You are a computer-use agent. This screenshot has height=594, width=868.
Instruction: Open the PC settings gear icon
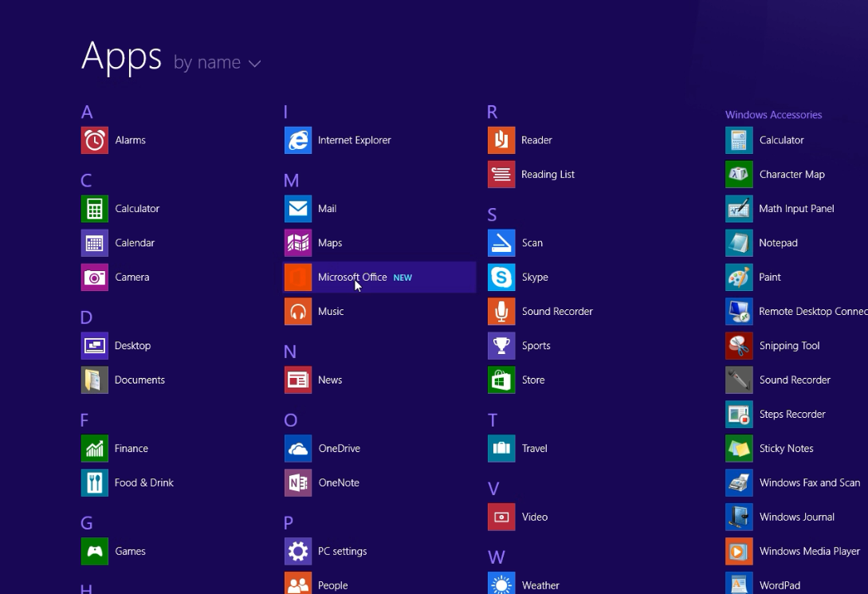click(298, 552)
